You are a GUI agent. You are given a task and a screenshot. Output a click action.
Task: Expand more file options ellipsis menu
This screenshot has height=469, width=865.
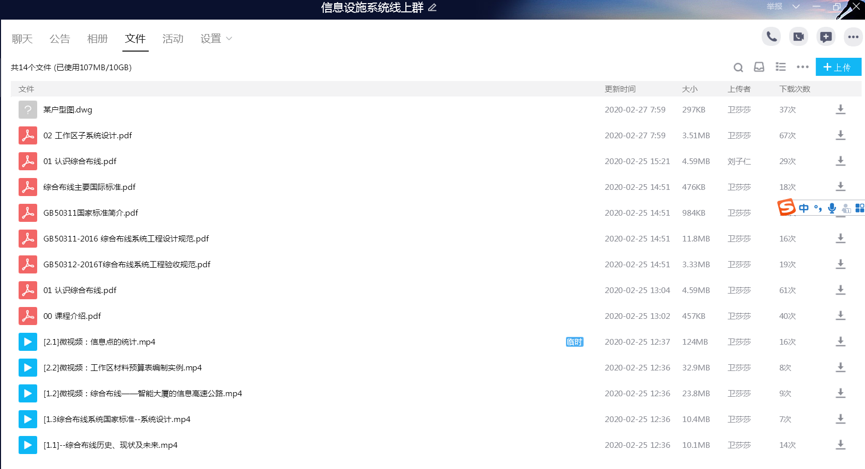(x=802, y=67)
